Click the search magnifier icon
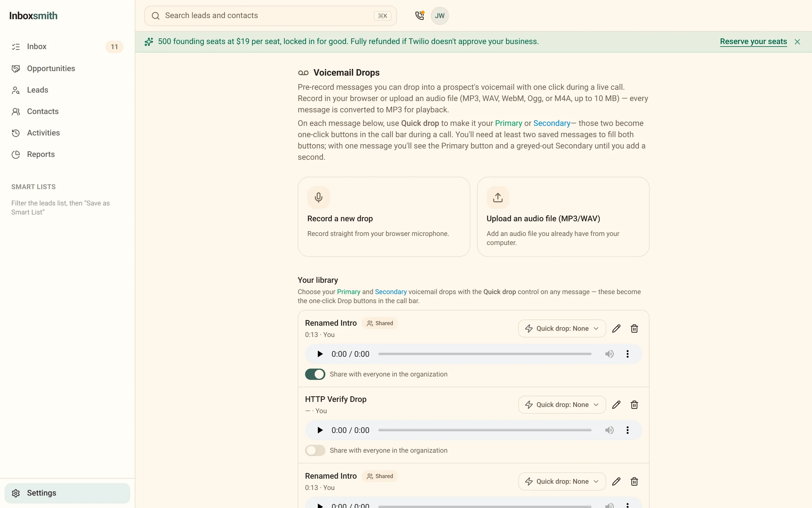 [155, 16]
